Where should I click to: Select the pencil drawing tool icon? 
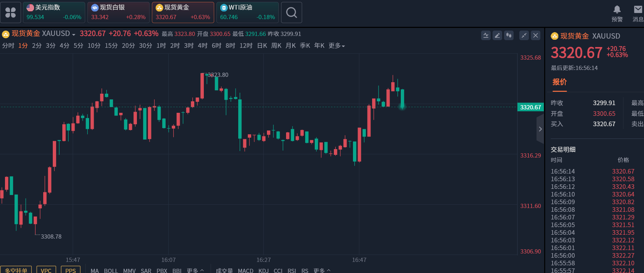[x=497, y=36]
